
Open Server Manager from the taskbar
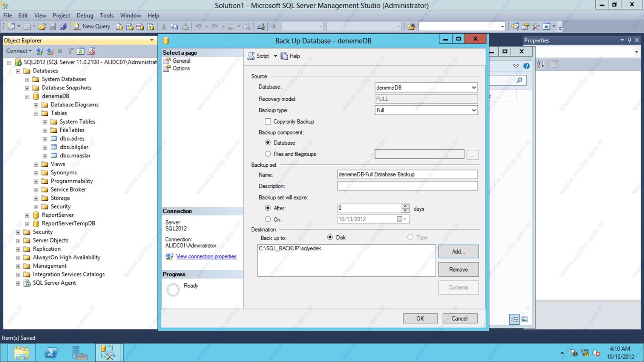click(x=80, y=353)
